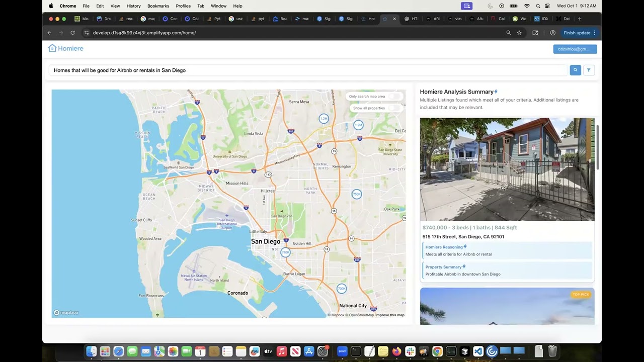Open Messages from the dock

coord(132,351)
